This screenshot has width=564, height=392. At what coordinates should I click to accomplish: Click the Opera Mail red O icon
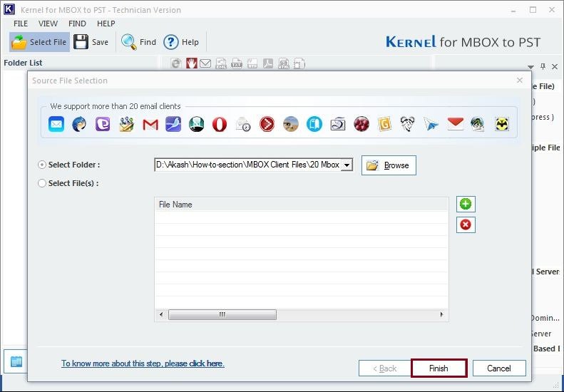point(220,125)
